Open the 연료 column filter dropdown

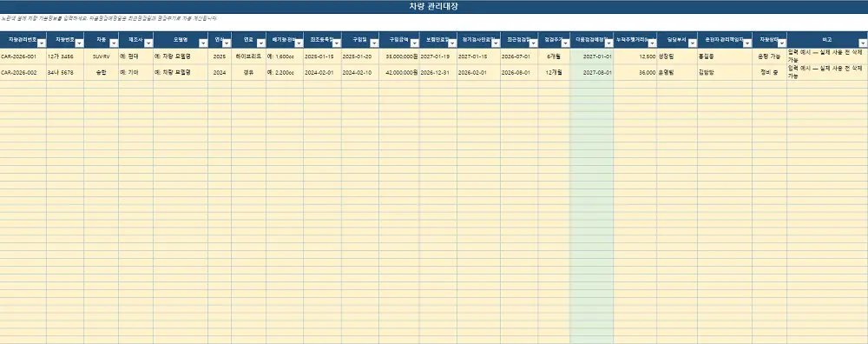click(x=261, y=43)
